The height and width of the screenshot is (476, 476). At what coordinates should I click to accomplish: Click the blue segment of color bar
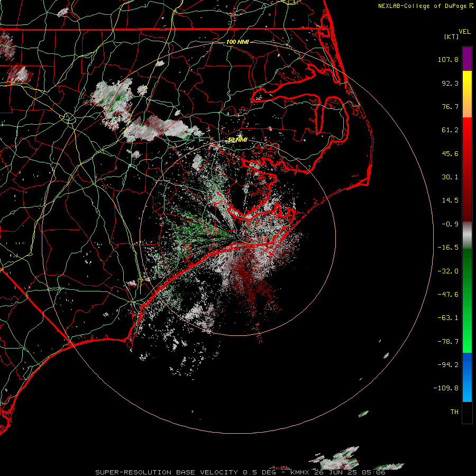(x=467, y=377)
